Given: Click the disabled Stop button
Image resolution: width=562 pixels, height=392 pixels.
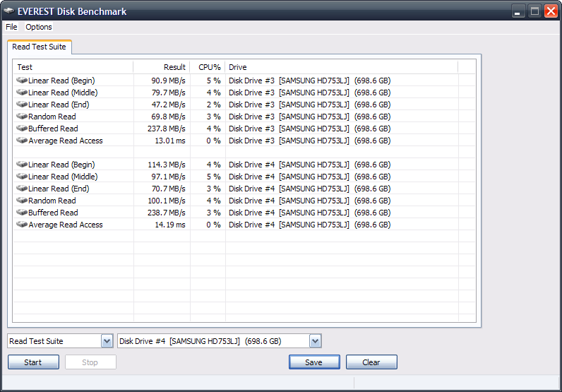Looking at the screenshot, I should [90, 362].
